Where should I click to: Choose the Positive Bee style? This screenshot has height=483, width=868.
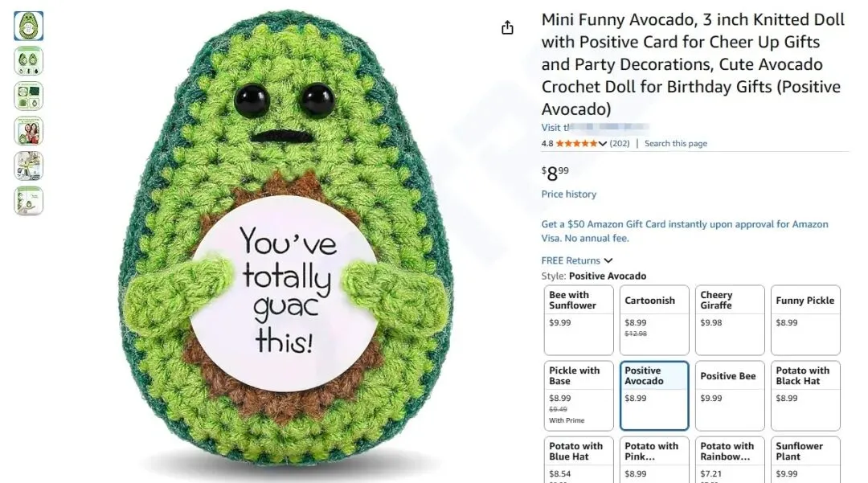click(x=729, y=395)
